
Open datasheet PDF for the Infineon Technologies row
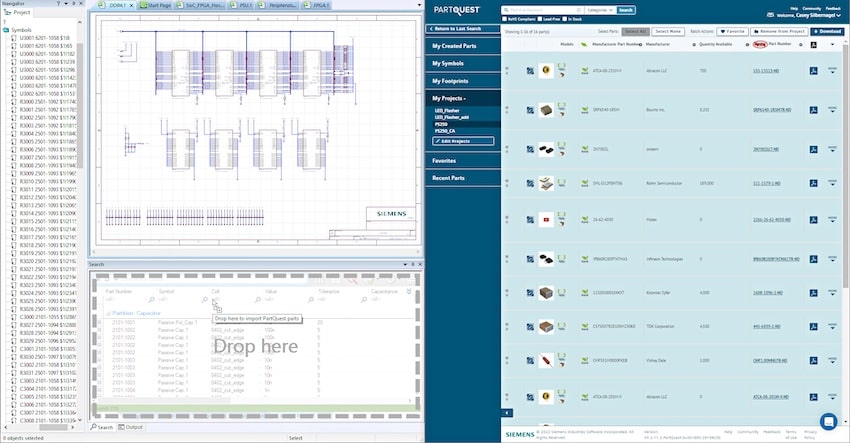(x=813, y=260)
